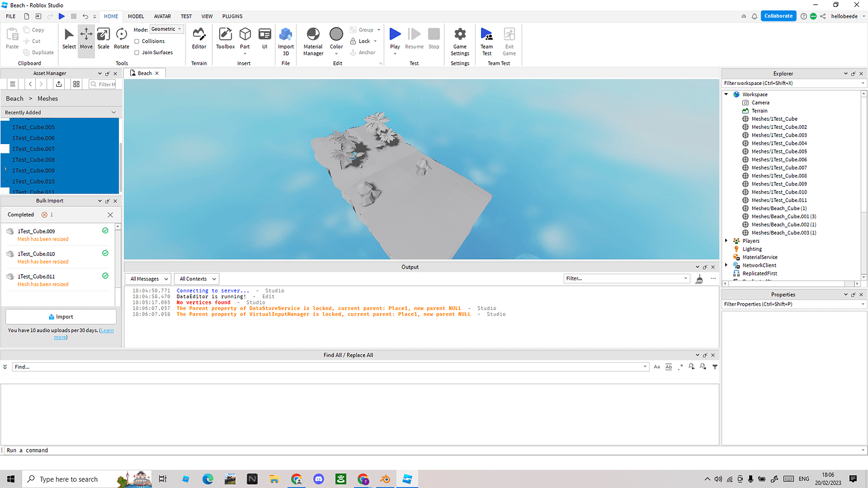The width and height of the screenshot is (868, 488).
Task: Click the Import 3D tool
Action: (286, 39)
